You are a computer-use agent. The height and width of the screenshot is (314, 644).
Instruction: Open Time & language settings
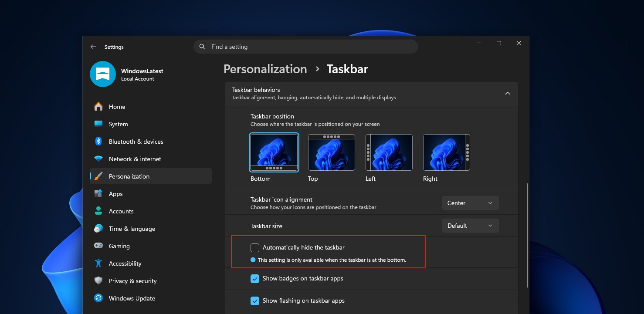click(151, 229)
